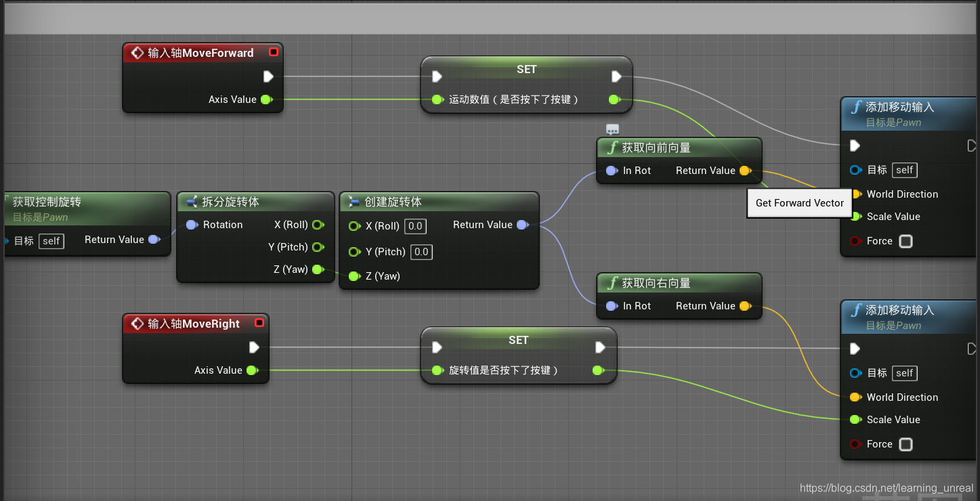Click the function icon on 获取向右向量 node
This screenshot has width=980, height=501.
pos(612,283)
